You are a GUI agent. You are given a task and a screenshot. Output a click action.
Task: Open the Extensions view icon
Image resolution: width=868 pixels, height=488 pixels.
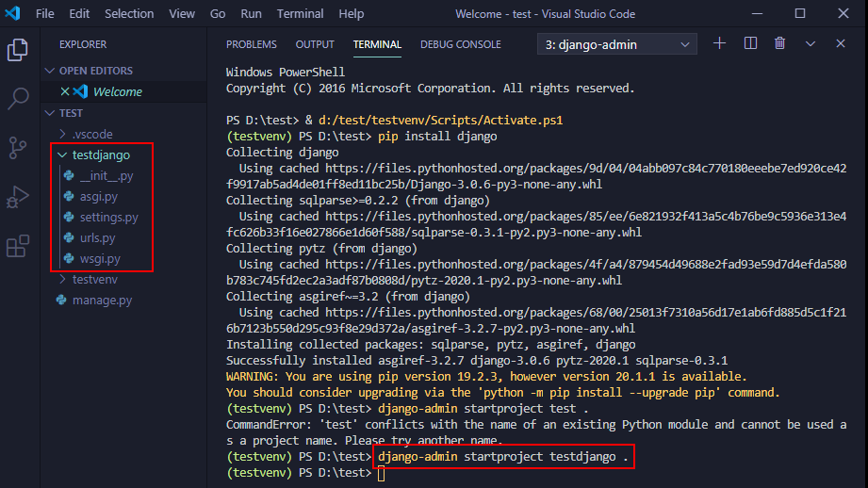point(18,246)
